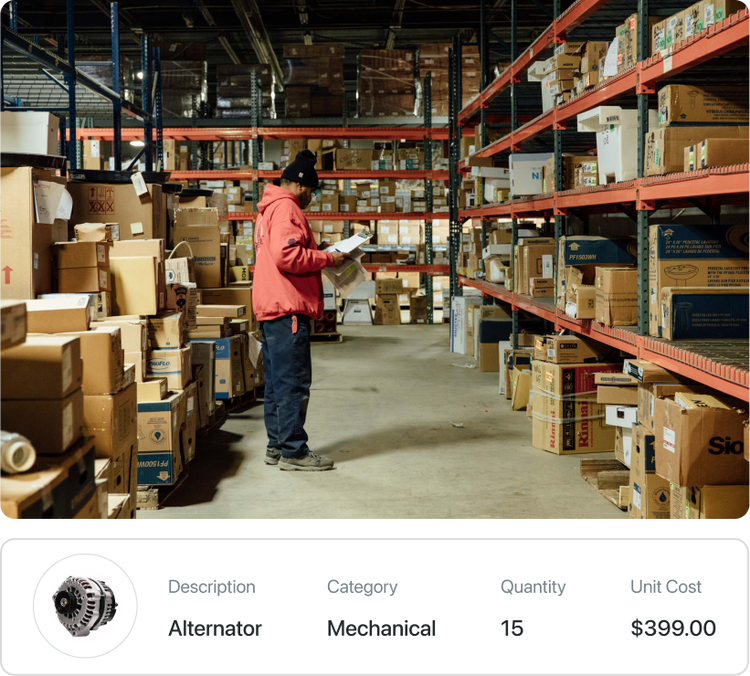Select the Unit Cost column label
The height and width of the screenshot is (676, 750).
(665, 587)
